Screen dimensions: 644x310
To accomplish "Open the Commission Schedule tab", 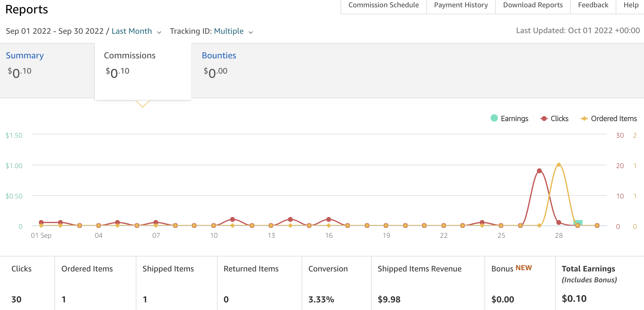I will point(383,5).
